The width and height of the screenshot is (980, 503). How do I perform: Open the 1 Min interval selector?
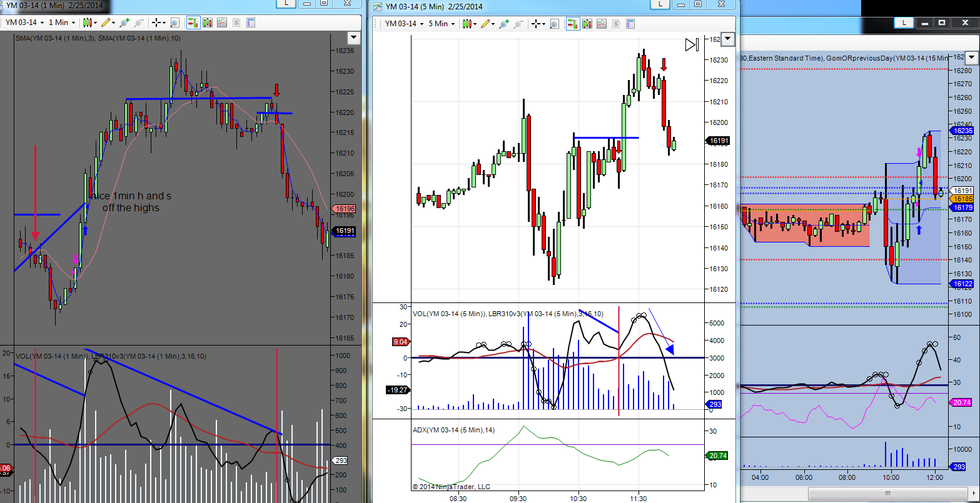click(x=61, y=22)
